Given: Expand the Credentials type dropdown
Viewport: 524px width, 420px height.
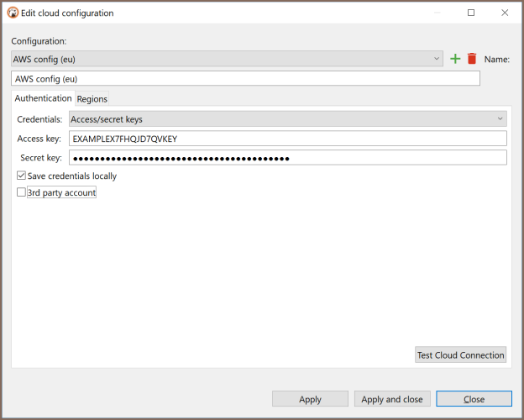Looking at the screenshot, I should tap(288, 119).
